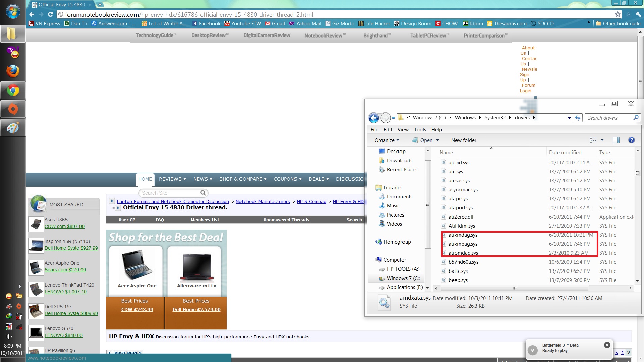Open Notebook Manufacturers breadcrumb link
Image resolution: width=644 pixels, height=362 pixels.
pos(263,201)
